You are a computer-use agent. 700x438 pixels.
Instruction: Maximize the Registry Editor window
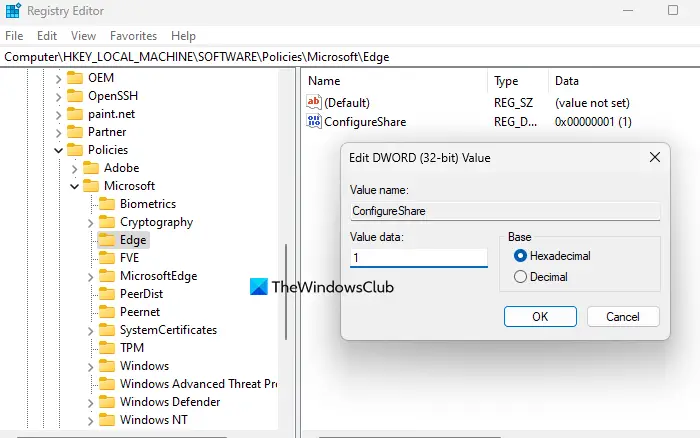pos(673,10)
